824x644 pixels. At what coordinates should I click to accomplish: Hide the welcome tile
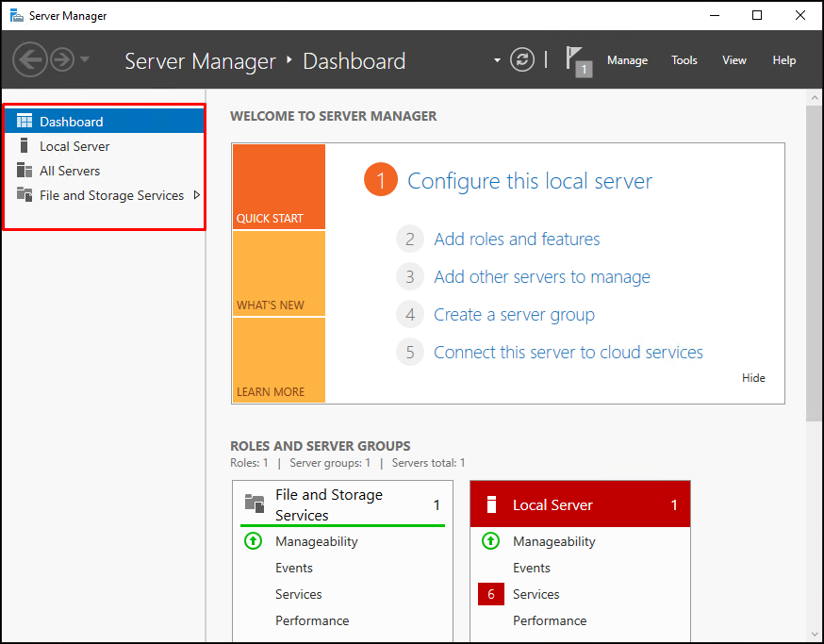pos(753,378)
